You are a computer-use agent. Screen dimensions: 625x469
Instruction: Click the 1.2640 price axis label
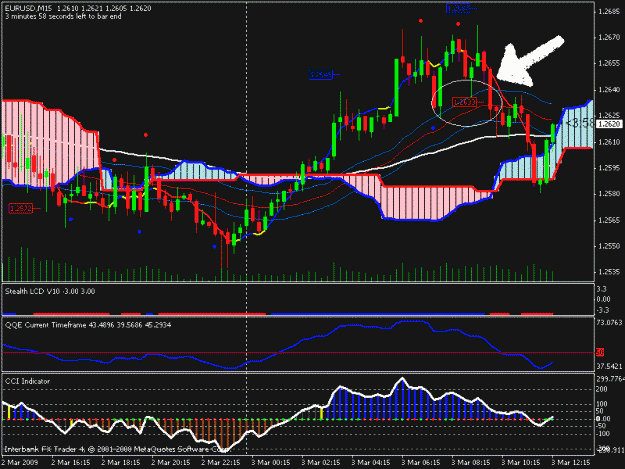pos(609,90)
